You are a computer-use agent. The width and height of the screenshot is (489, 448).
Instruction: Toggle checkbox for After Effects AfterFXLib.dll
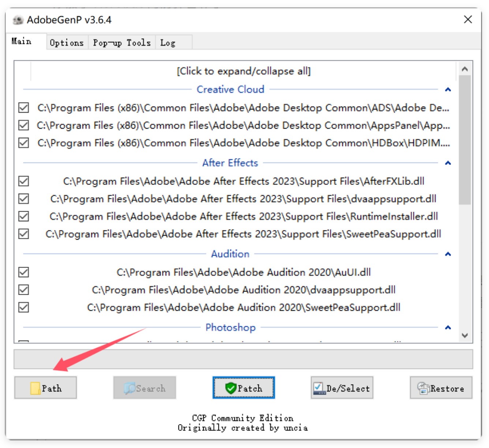coord(24,181)
